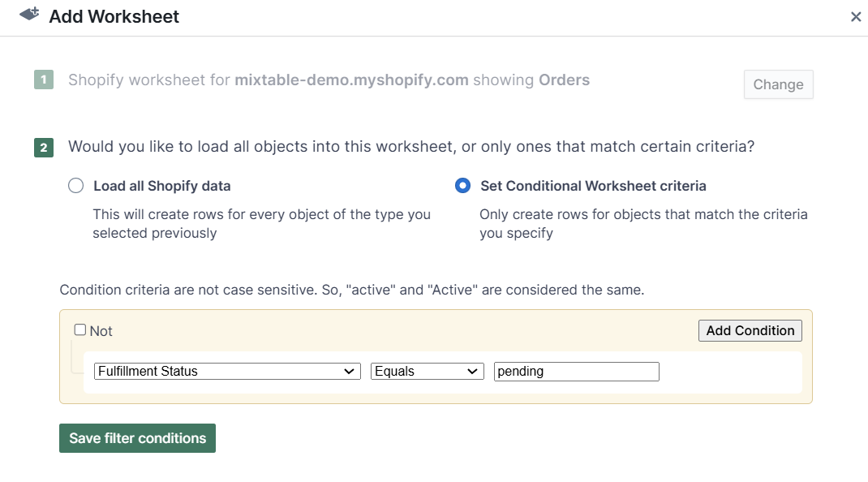Open the Equals operator dropdown
Screen dimensions: 868x482
pyautogui.click(x=427, y=371)
